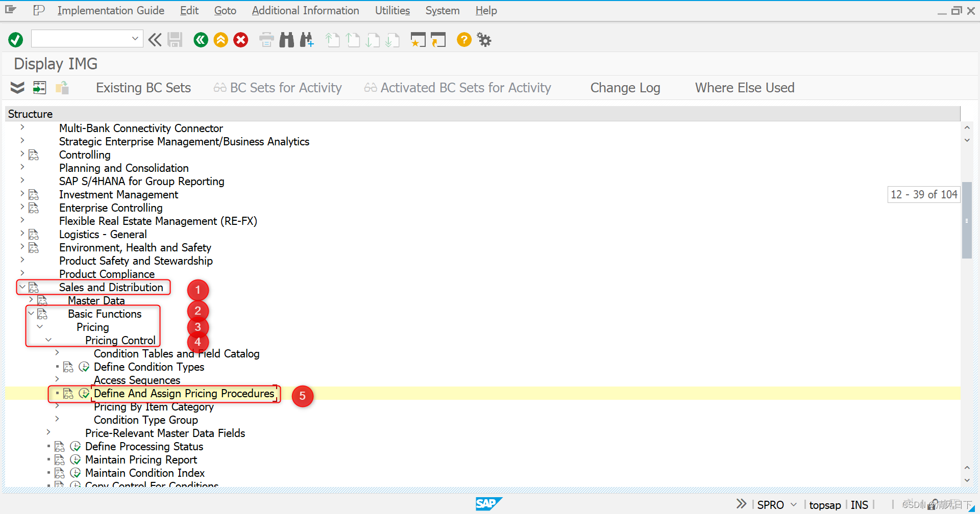Collapse the Pricing Control node

[x=48, y=340]
